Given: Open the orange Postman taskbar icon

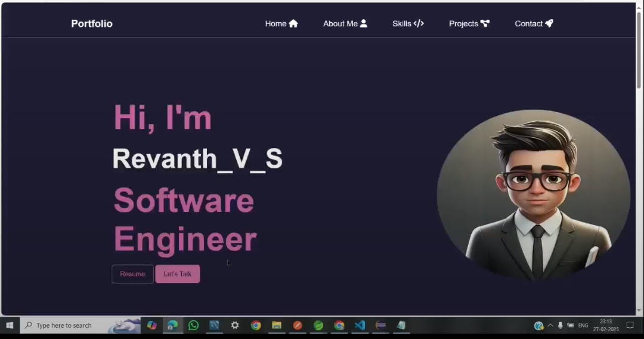Looking at the screenshot, I should click(298, 325).
